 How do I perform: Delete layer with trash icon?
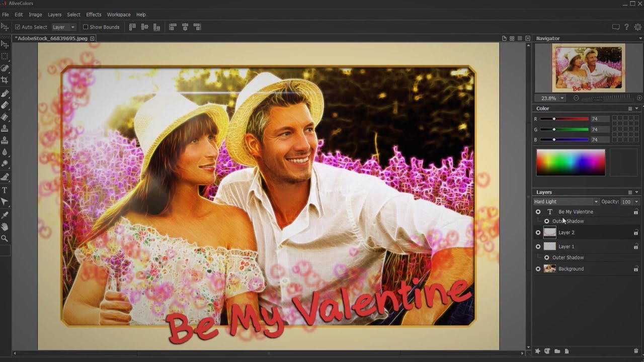tap(636, 351)
